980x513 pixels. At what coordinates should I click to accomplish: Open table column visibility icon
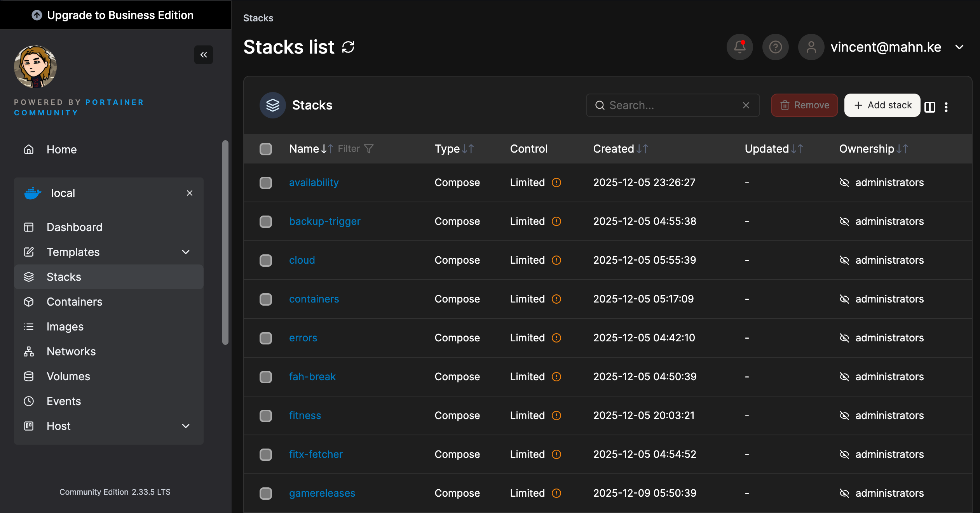click(930, 107)
